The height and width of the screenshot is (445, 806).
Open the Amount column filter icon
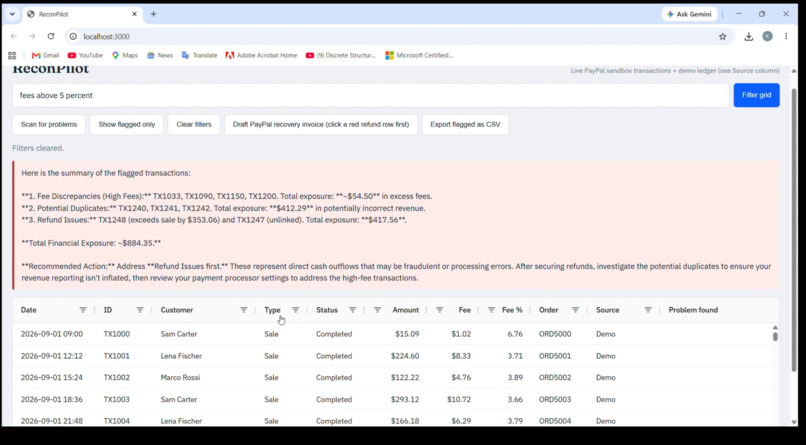tap(377, 310)
